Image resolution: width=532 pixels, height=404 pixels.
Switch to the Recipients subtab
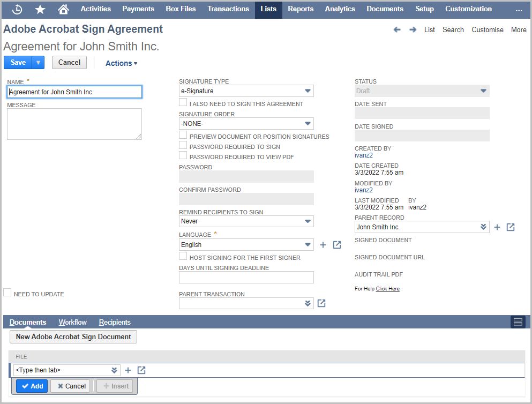coord(115,322)
